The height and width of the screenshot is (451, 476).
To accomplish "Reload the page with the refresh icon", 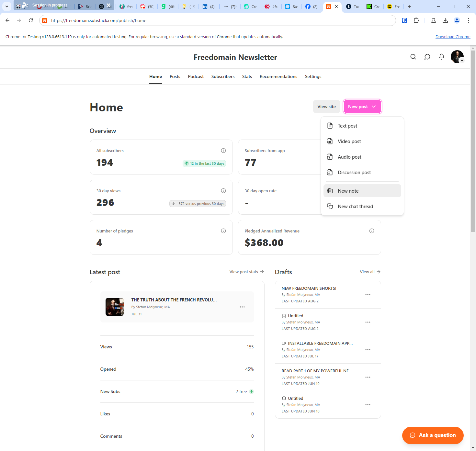I will point(31,20).
